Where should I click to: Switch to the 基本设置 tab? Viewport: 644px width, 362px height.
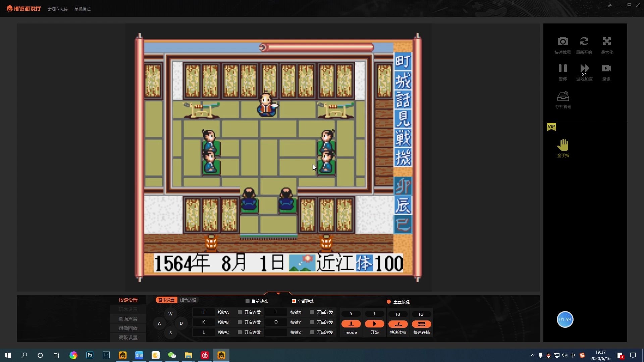pos(166,300)
